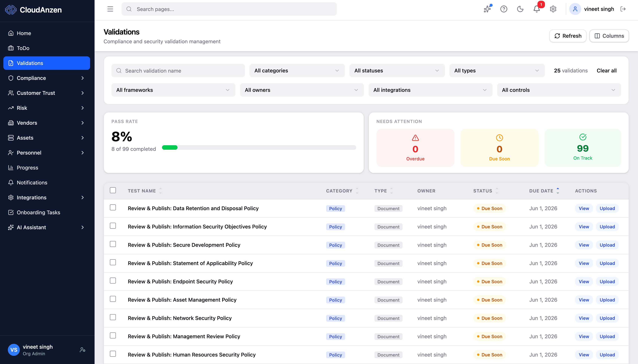Click the Overdue red card

[x=415, y=148]
